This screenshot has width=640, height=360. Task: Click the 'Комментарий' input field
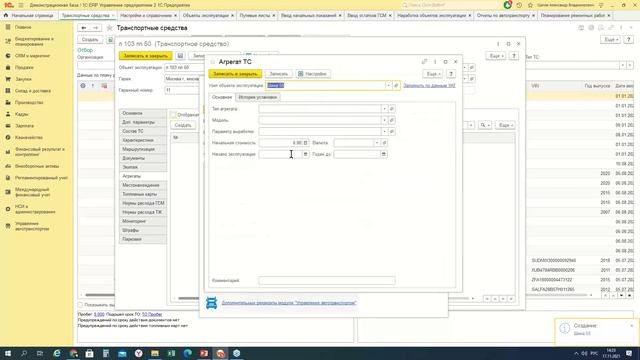point(327,280)
